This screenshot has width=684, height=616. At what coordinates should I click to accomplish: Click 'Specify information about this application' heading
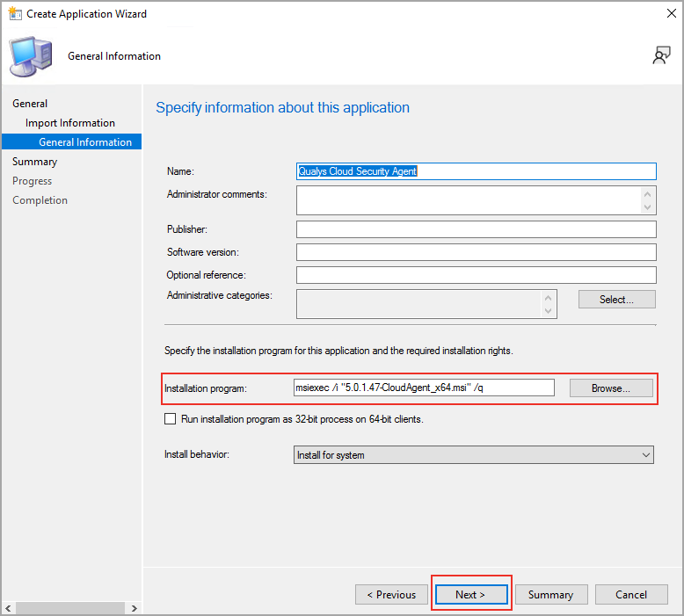[283, 107]
